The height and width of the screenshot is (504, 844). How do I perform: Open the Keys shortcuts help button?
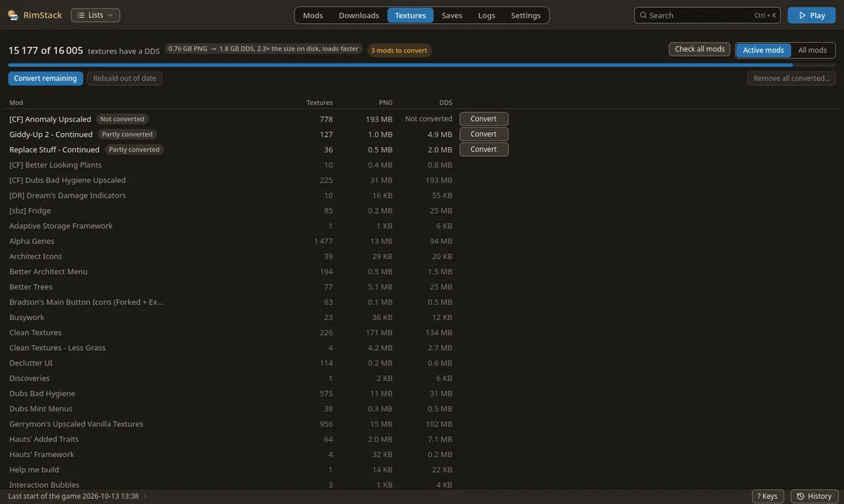click(x=768, y=496)
